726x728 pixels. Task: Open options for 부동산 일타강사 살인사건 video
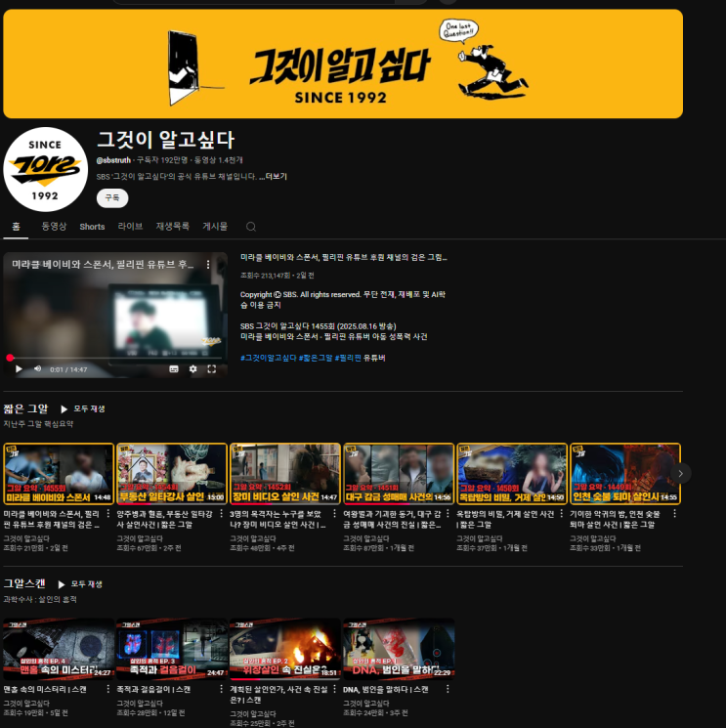222,513
